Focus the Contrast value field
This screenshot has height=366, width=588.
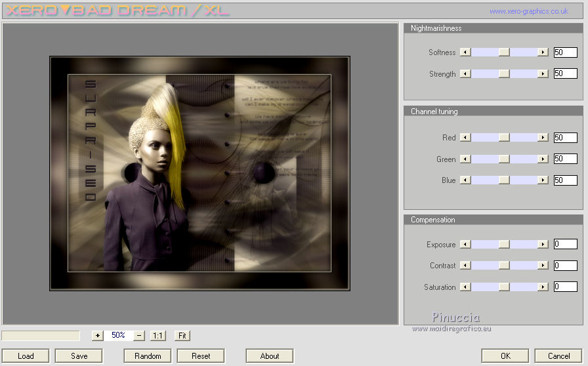click(x=566, y=266)
